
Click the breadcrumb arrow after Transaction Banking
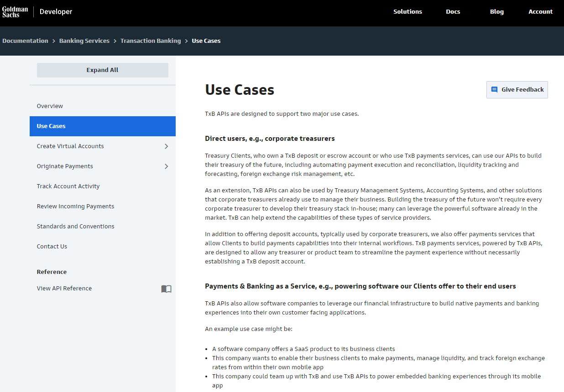(186, 41)
